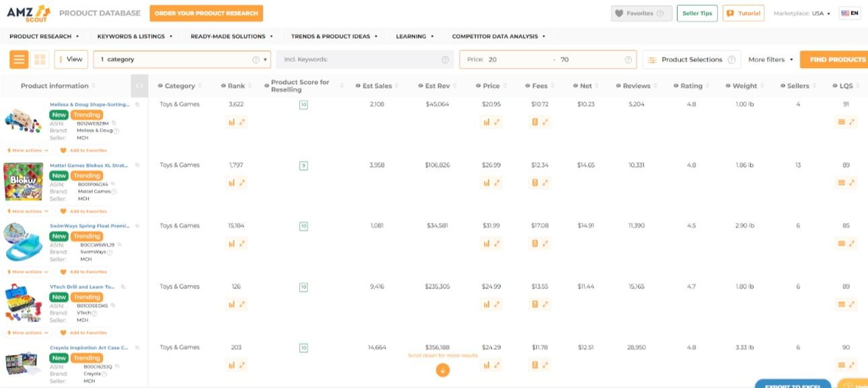The height and width of the screenshot is (388, 868).
Task: Open the TRENDS & PRODUCT IDEAS menu
Action: point(331,36)
